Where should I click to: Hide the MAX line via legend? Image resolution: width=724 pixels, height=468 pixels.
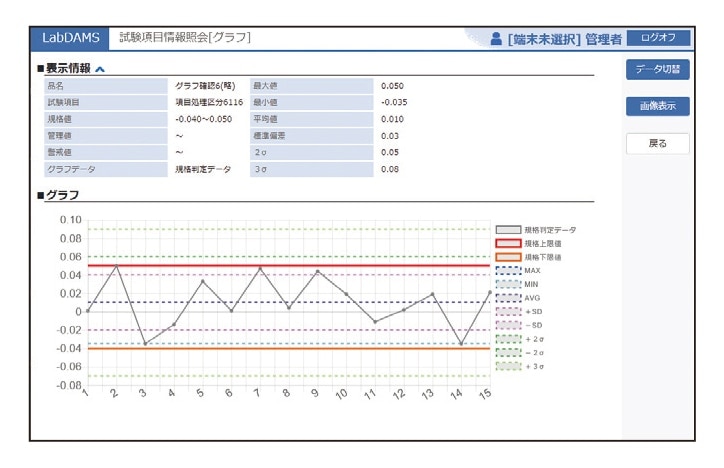tap(509, 270)
